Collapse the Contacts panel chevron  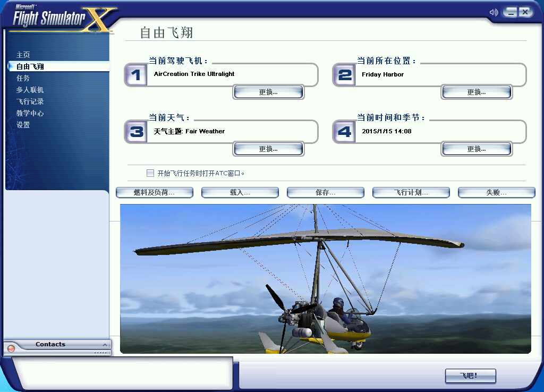104,344
